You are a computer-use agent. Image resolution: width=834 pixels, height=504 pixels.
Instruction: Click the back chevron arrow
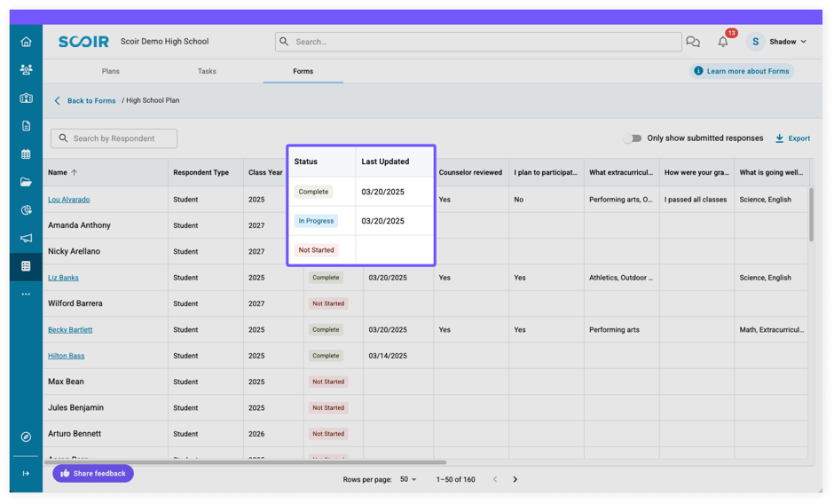point(57,100)
